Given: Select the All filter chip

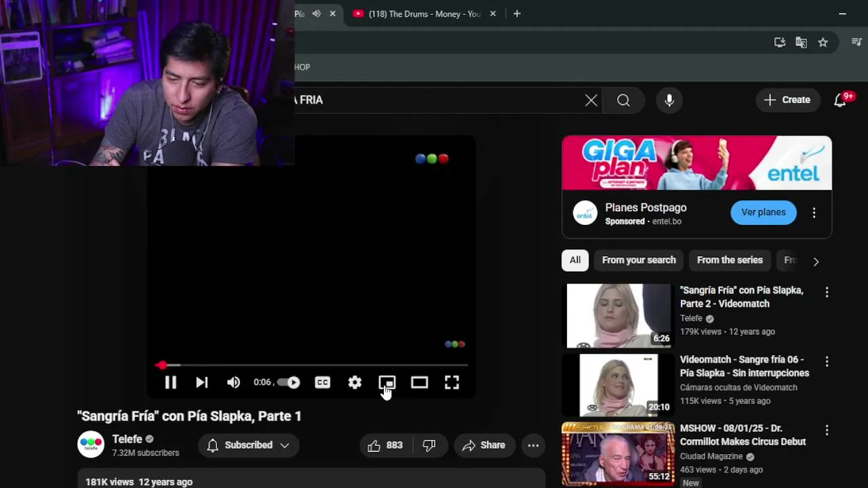Looking at the screenshot, I should pyautogui.click(x=575, y=260).
